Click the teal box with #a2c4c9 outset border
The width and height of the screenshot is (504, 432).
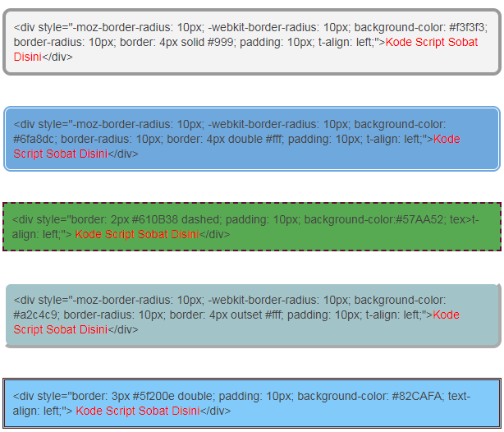254,316
